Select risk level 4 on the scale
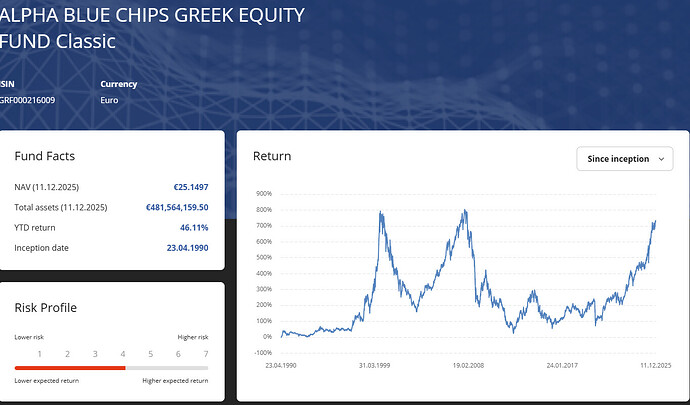 pyautogui.click(x=123, y=354)
